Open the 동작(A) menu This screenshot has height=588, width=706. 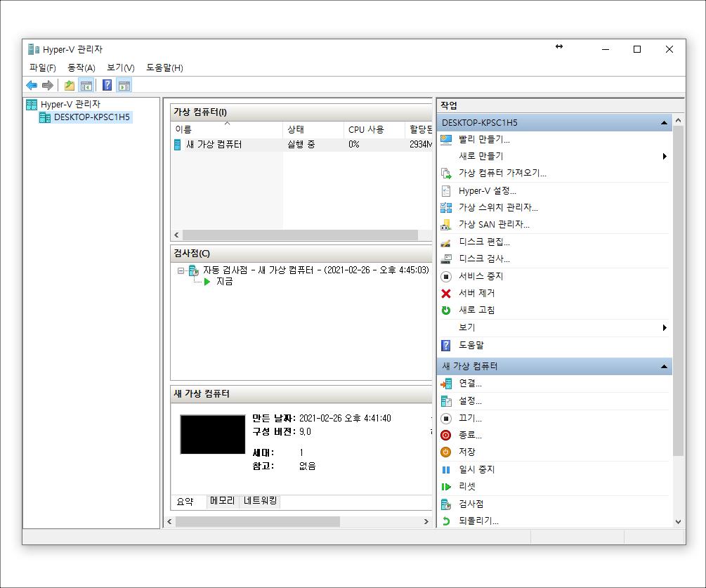(81, 68)
